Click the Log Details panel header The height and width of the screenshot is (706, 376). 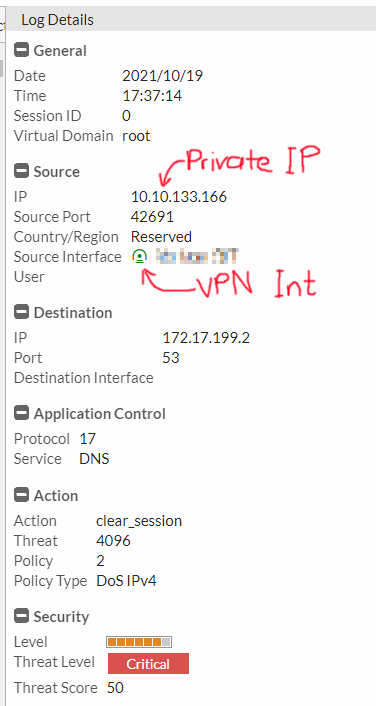190,20
